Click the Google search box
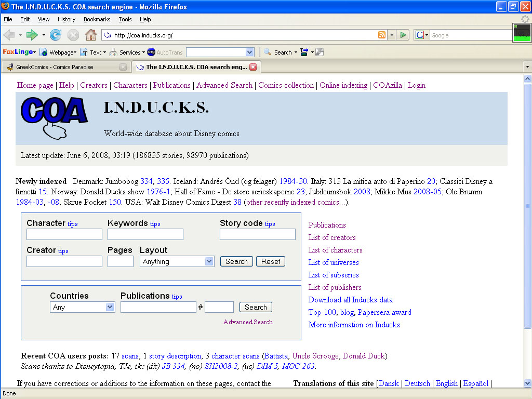Screen dimensions: 532x399 point(471,35)
